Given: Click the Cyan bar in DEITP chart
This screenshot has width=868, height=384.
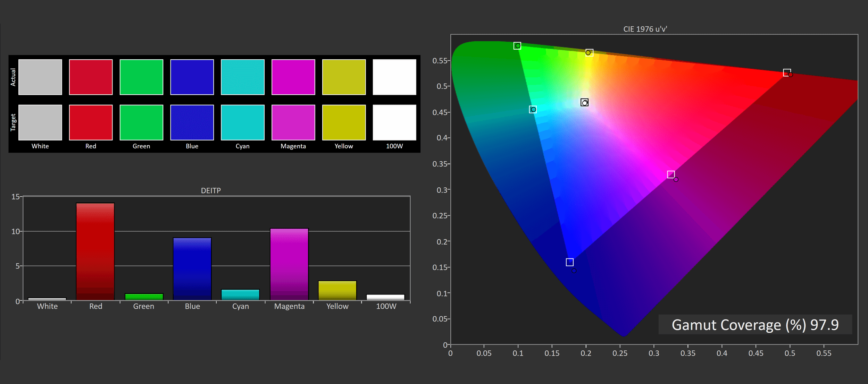Looking at the screenshot, I should pyautogui.click(x=240, y=295).
